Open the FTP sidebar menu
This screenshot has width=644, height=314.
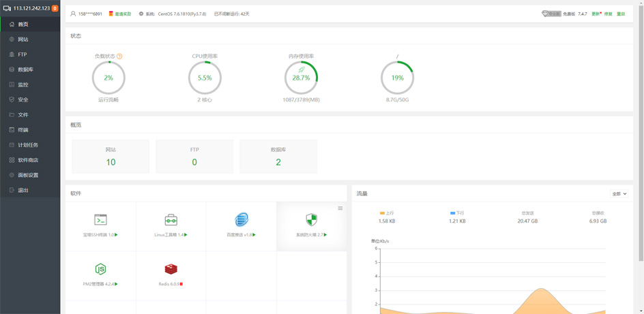click(30, 54)
